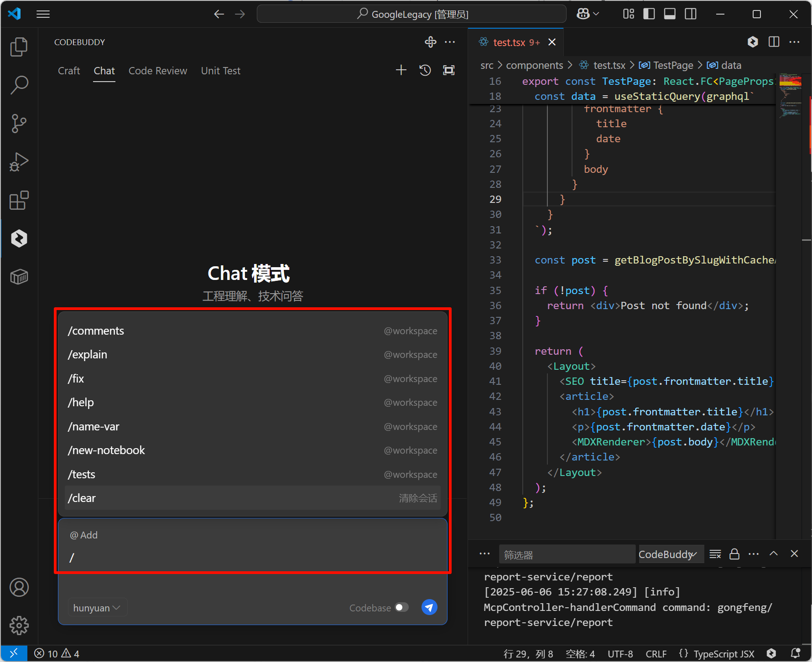Image resolution: width=812 pixels, height=662 pixels.
Task: Click the CodeBuddy header plugin icon
Action: [430, 42]
